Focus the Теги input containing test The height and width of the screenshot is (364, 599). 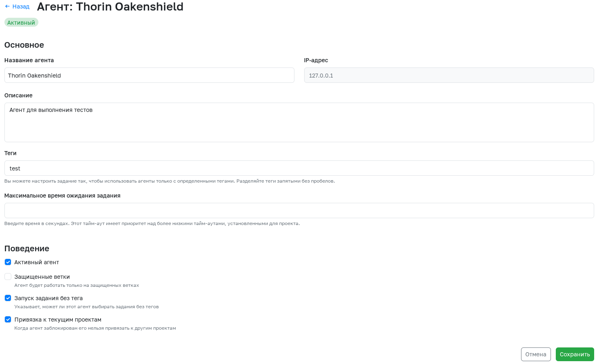(299, 168)
